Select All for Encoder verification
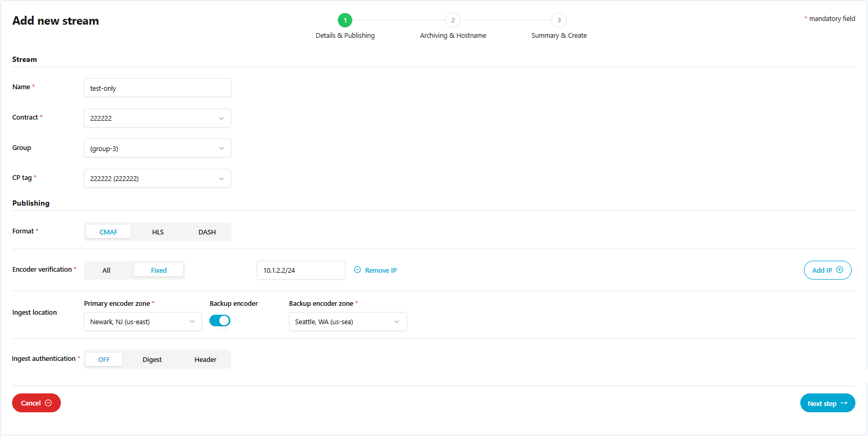This screenshot has height=438, width=868. 107,270
